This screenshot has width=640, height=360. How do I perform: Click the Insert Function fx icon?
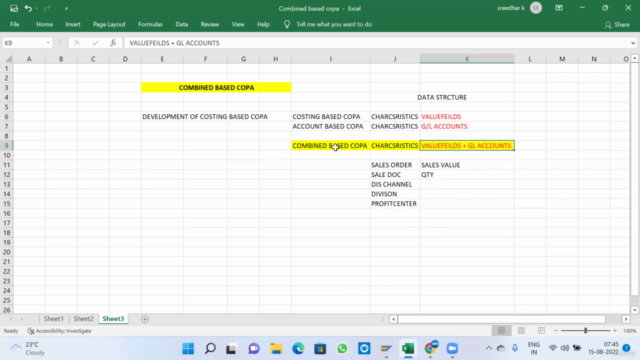click(x=113, y=43)
